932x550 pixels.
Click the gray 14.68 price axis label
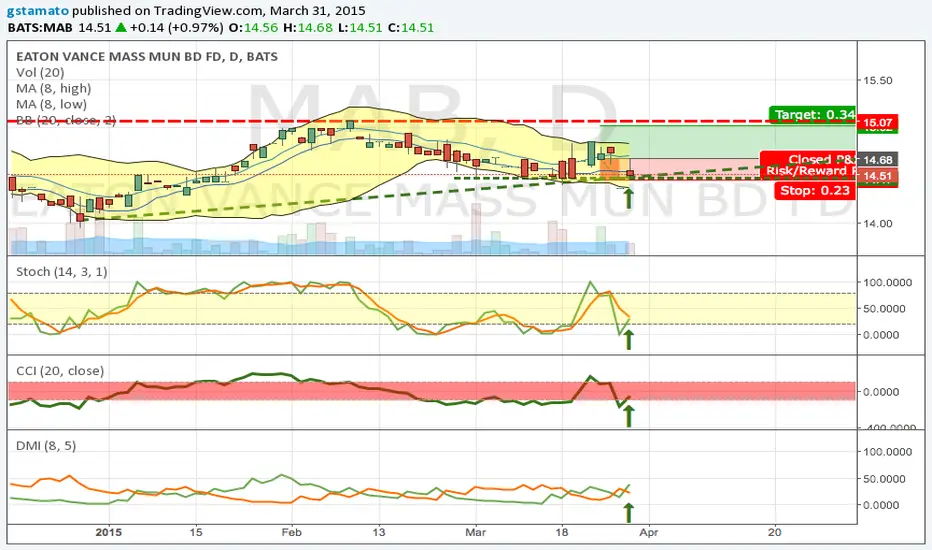point(877,159)
